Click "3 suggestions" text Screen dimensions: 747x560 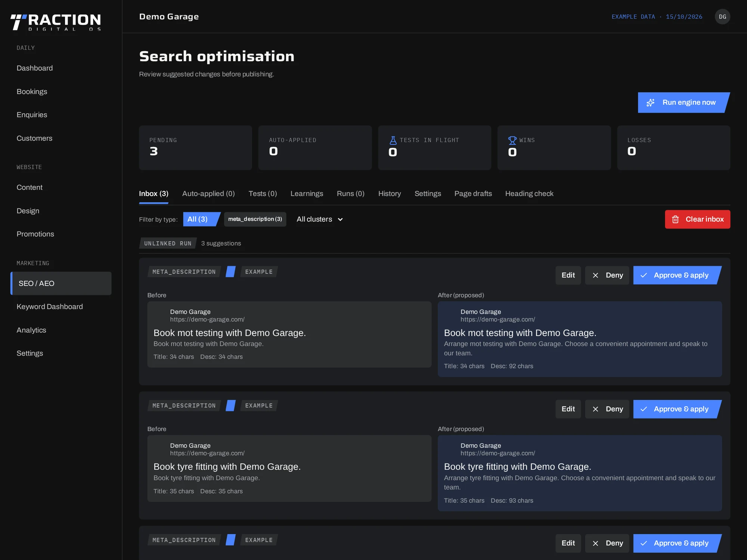pyautogui.click(x=221, y=243)
